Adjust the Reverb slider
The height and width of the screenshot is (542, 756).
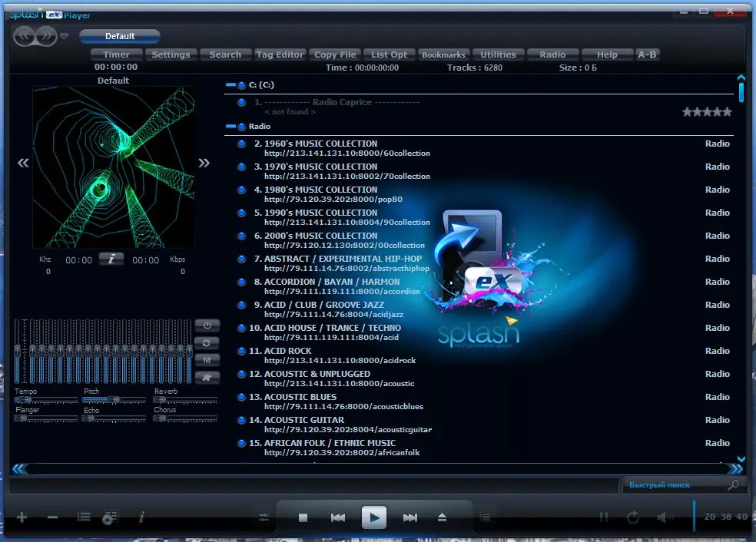[x=185, y=400]
